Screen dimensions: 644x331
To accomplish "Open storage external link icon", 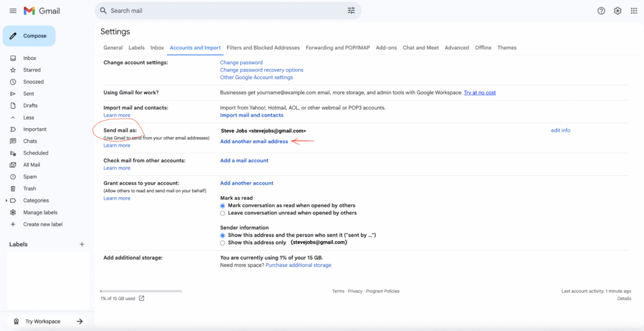I will 142,298.
